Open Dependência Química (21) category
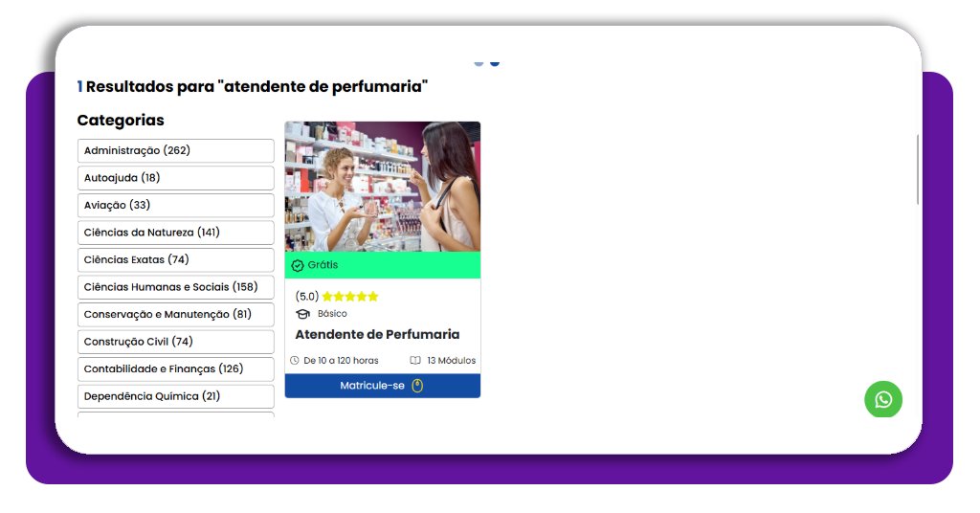The width and height of the screenshot is (980, 513). click(176, 396)
